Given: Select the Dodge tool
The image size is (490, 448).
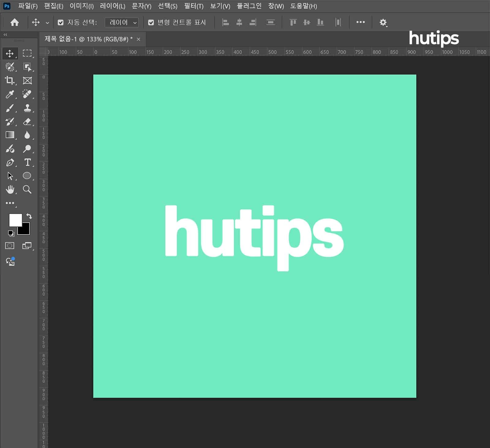Looking at the screenshot, I should (27, 149).
